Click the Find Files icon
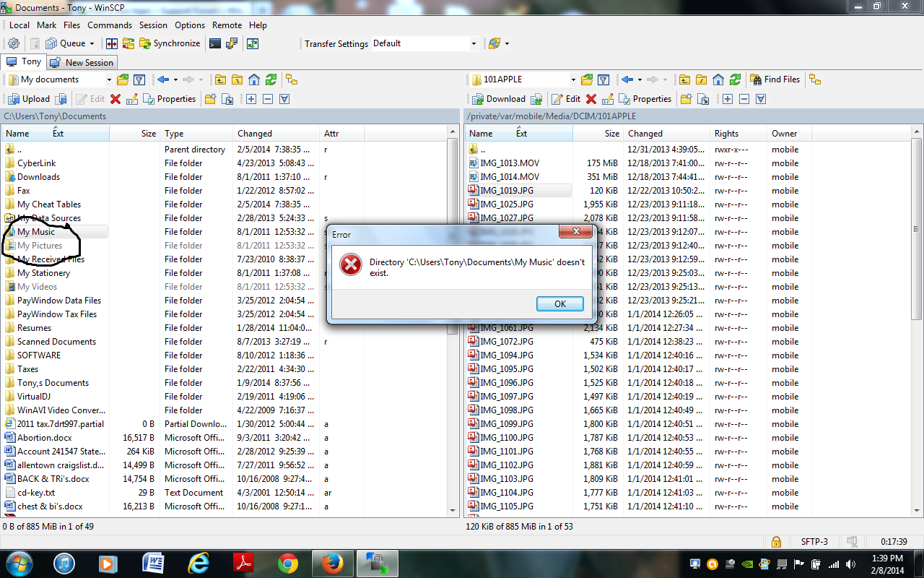 (x=774, y=79)
